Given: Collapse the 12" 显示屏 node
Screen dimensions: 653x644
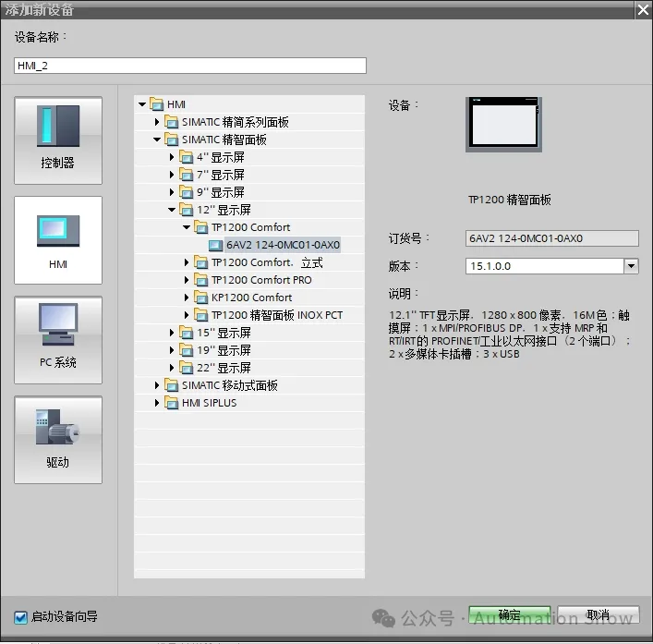Looking at the screenshot, I should tap(172, 210).
